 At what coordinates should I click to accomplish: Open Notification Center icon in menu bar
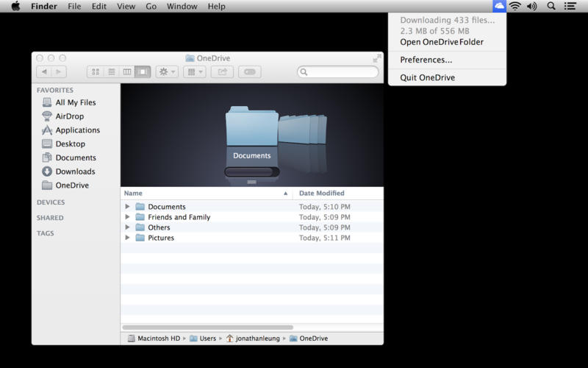[x=570, y=6]
